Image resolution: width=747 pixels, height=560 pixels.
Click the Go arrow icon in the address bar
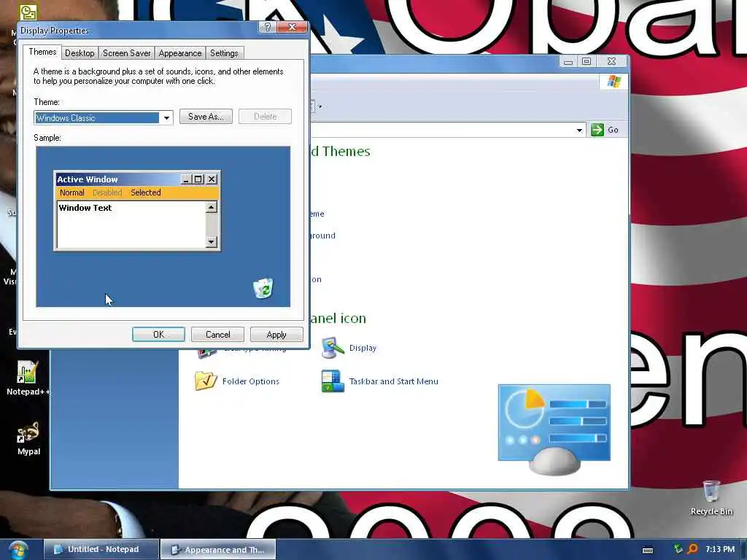(597, 130)
